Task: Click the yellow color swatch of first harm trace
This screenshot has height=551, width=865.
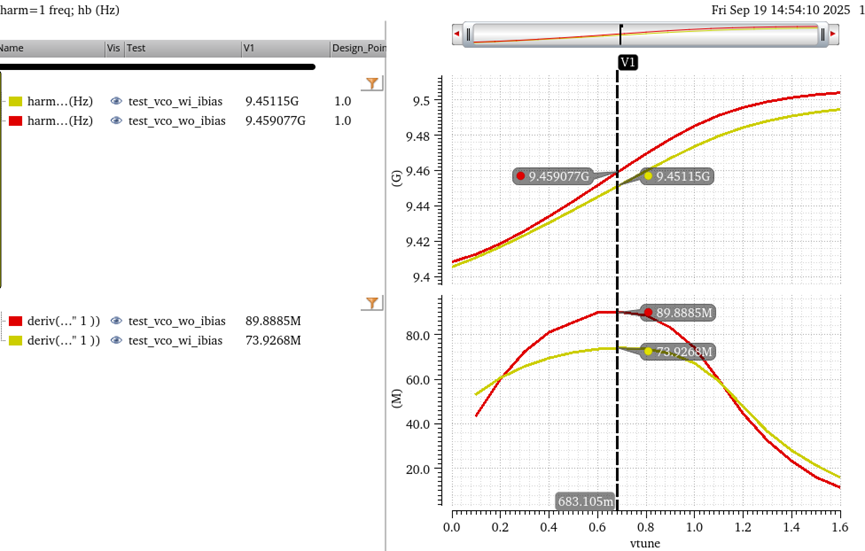Action: coord(16,101)
